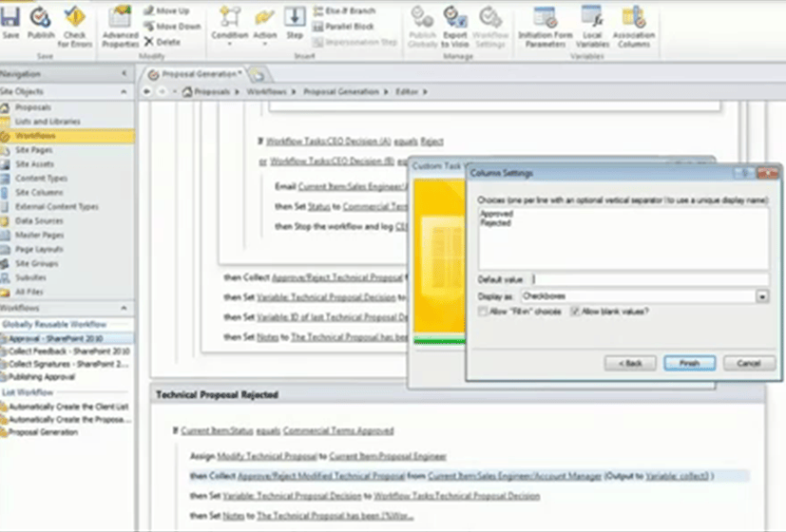
Task: Open Master Pages in Site Objects
Action: [39, 235]
